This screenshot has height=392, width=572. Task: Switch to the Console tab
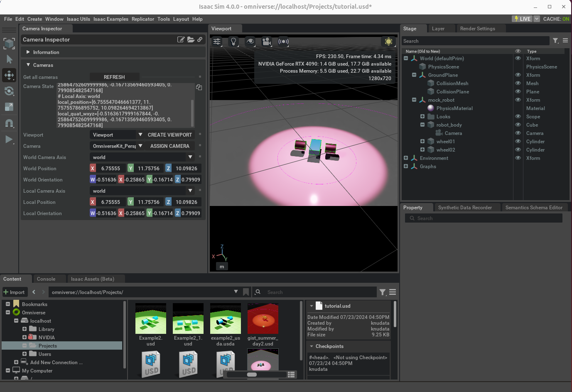point(46,279)
